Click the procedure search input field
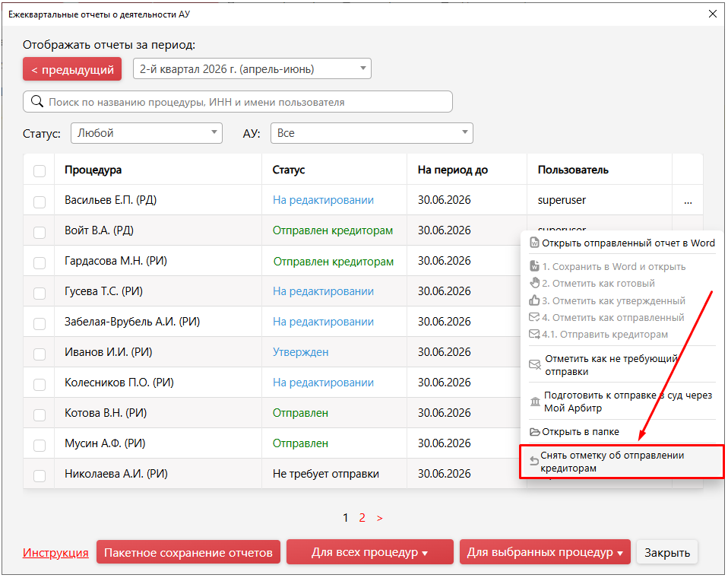The image size is (728, 578). coord(238,102)
